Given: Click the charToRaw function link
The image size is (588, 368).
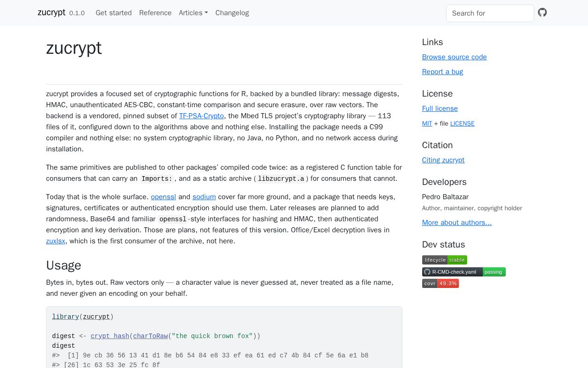Looking at the screenshot, I should (151, 336).
